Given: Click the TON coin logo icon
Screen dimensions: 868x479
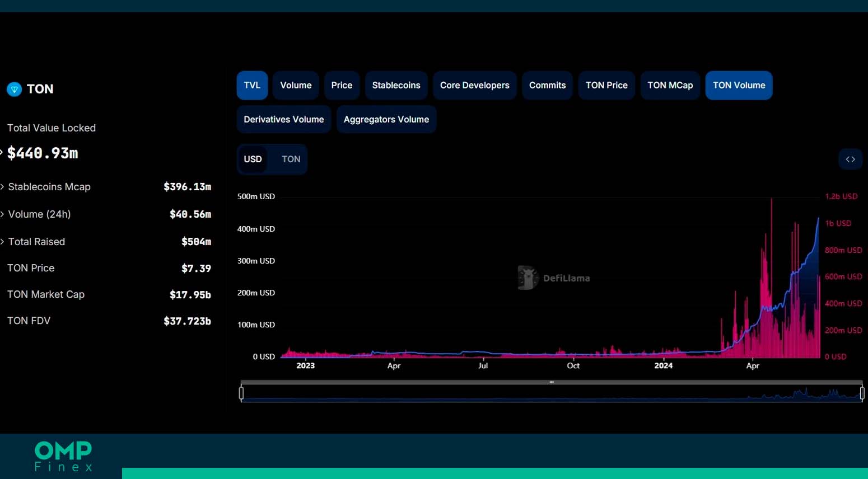Looking at the screenshot, I should pyautogui.click(x=14, y=89).
